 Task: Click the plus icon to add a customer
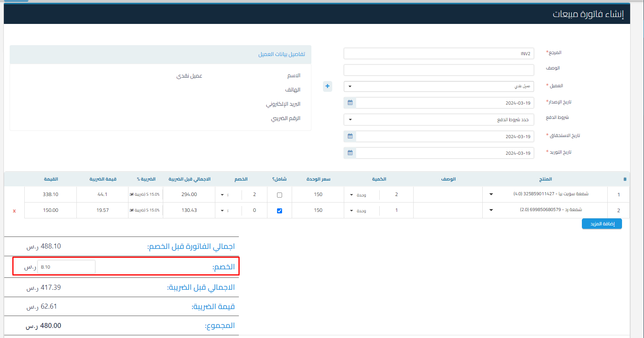(x=327, y=86)
